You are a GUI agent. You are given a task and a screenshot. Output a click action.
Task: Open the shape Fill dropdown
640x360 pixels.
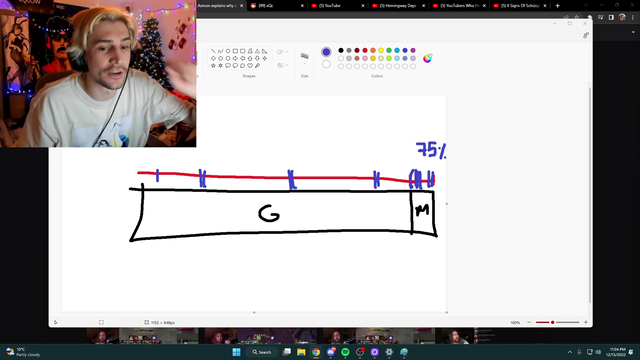tap(282, 65)
